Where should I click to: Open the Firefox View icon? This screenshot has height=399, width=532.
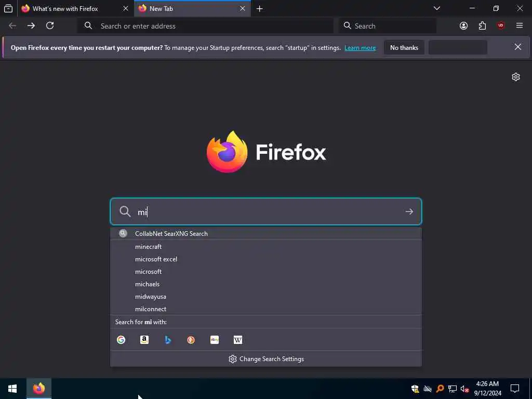pyautogui.click(x=8, y=8)
